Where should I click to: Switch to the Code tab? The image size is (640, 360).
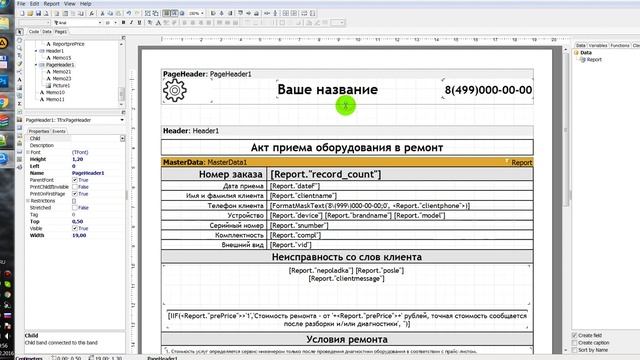pos(34,31)
